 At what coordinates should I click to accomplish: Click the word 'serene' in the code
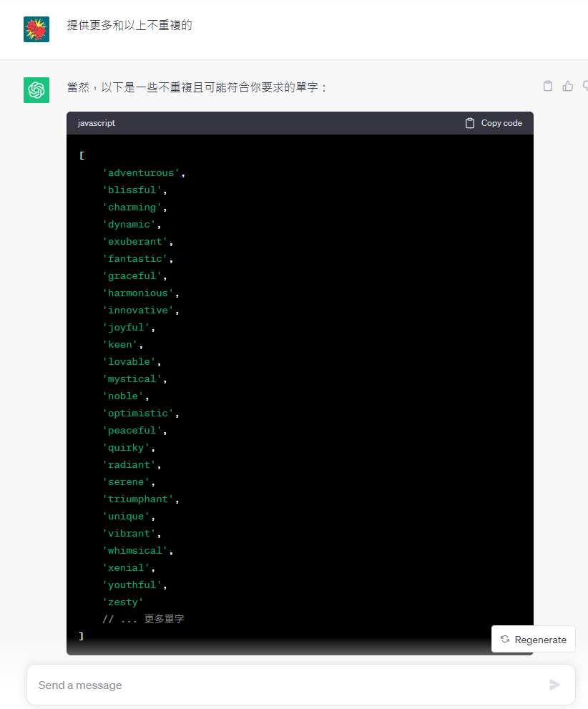click(126, 482)
